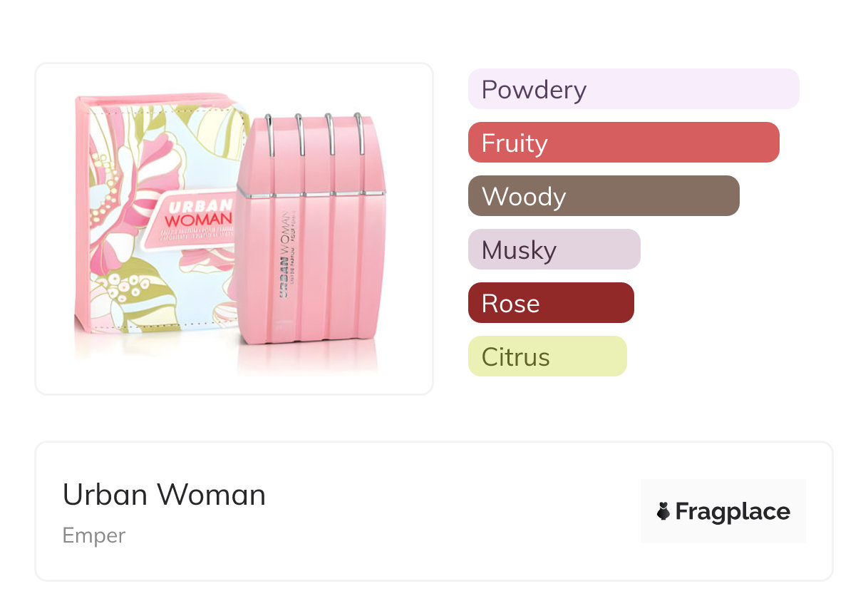Select the dark red Rose accord

tap(550, 303)
